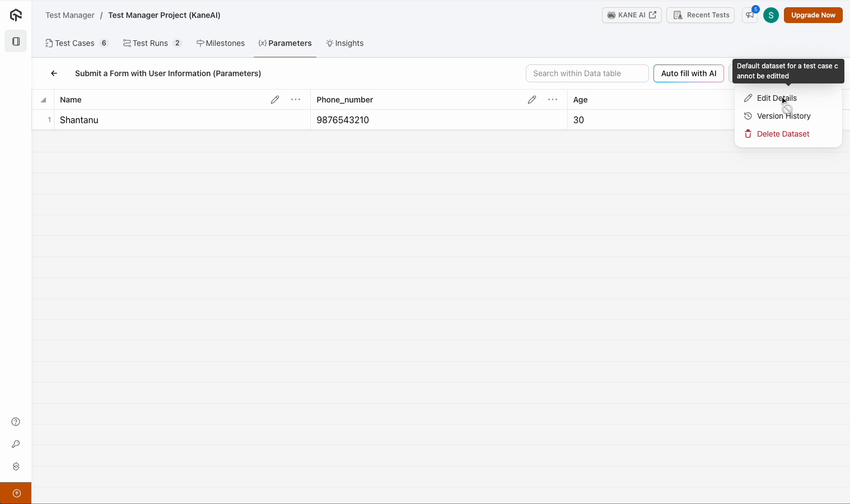Viewport: 850px width, 504px height.
Task: Edit the Phone_number column pencil icon
Action: pos(532,100)
